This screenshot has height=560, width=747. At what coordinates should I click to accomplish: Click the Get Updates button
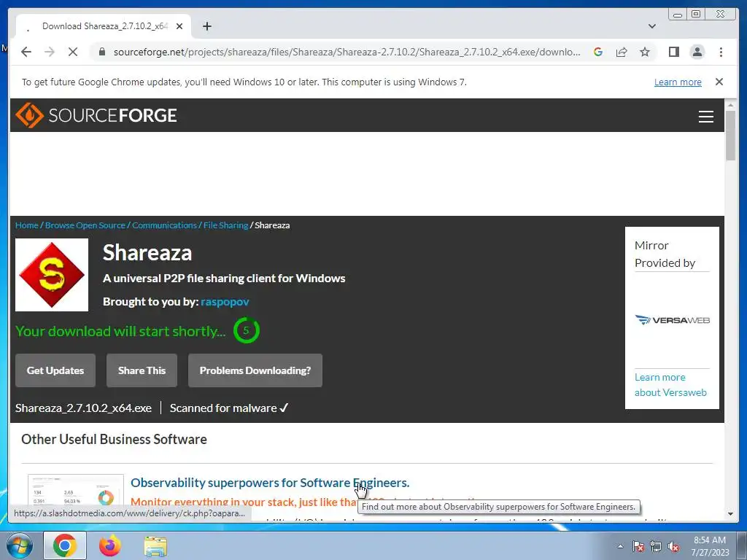click(x=55, y=370)
